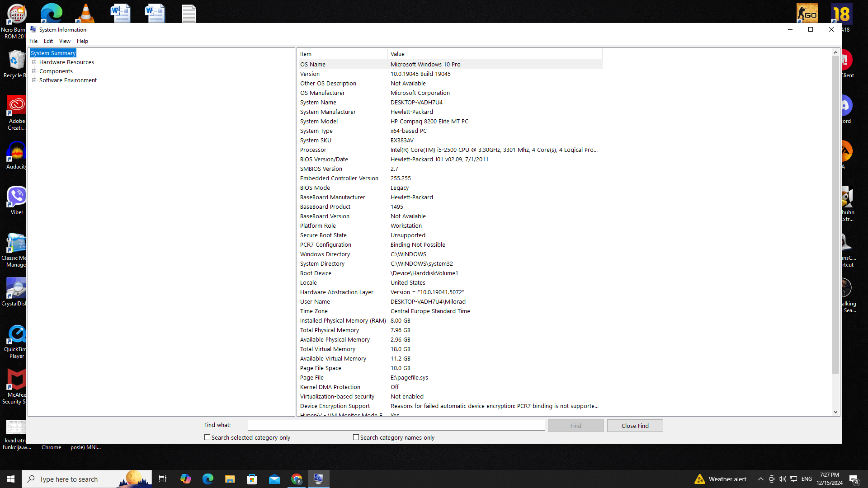This screenshot has height=488, width=868.
Task: Select the OS Name row
Action: tap(450, 65)
